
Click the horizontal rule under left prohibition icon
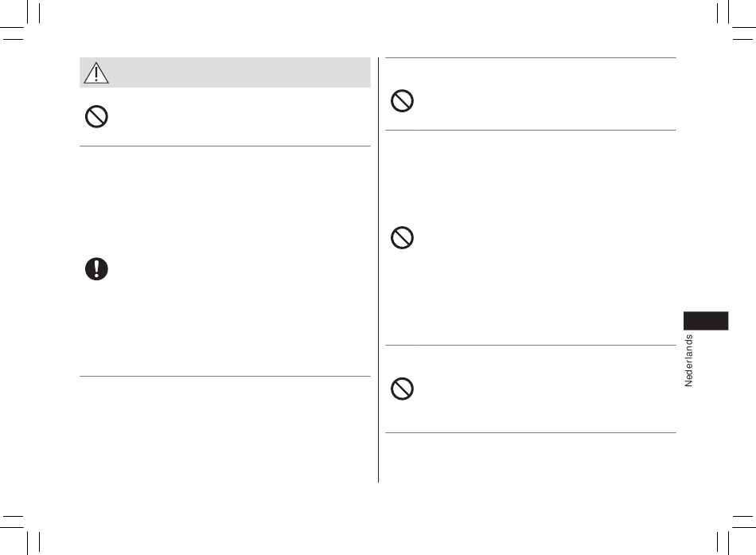click(x=225, y=146)
